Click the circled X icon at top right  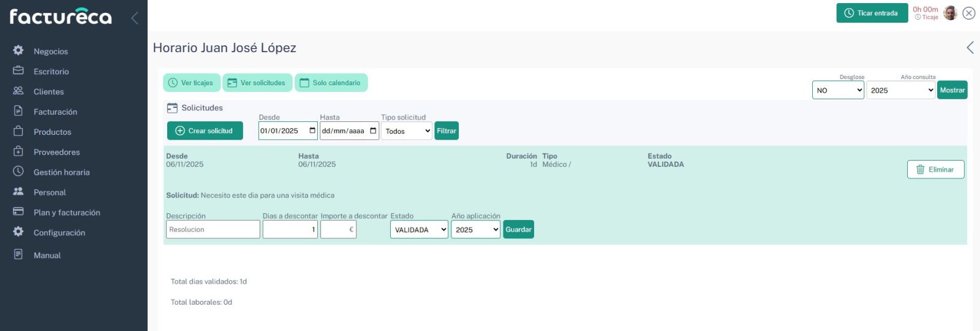[968, 13]
